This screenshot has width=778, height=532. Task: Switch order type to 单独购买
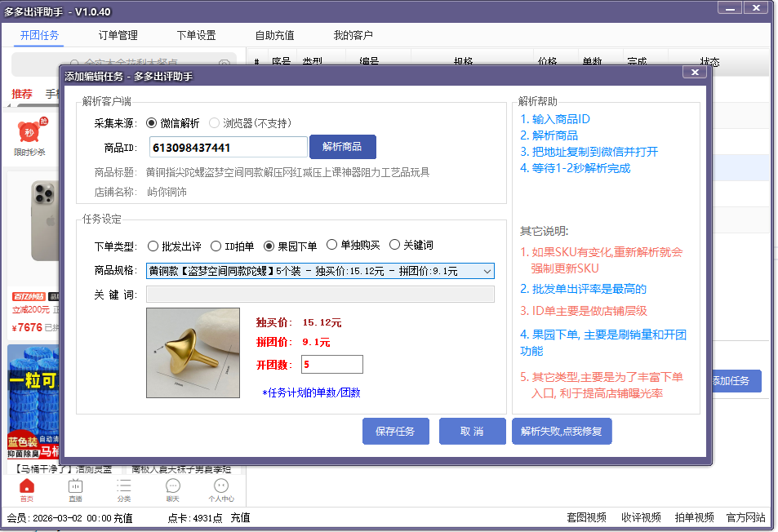pyautogui.click(x=331, y=244)
